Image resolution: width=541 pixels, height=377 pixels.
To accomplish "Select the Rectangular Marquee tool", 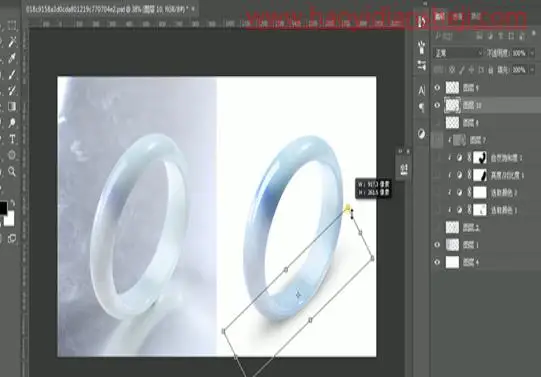I will [x=12, y=26].
